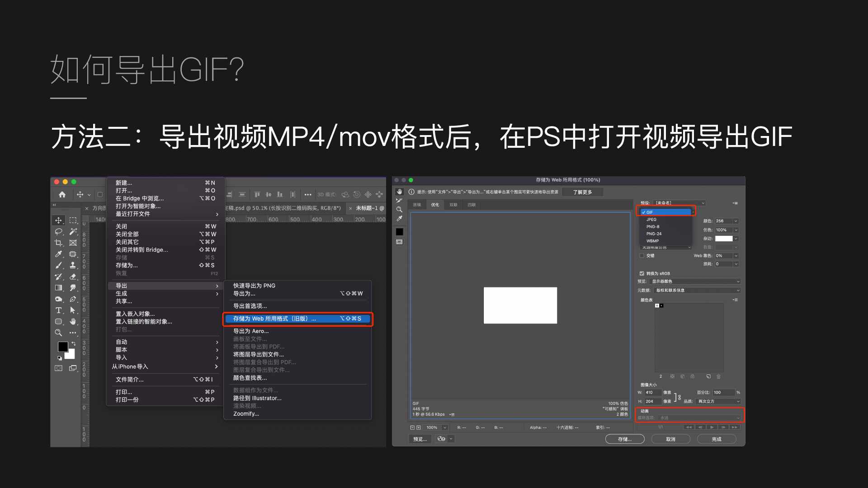The image size is (868, 488).
Task: Select the Crop tool
Action: tap(58, 243)
